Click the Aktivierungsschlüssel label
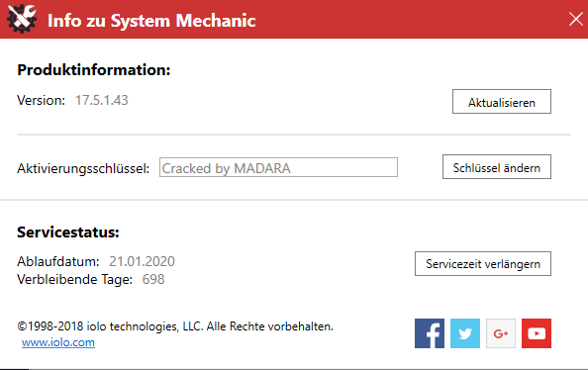The height and width of the screenshot is (370, 588). [83, 169]
